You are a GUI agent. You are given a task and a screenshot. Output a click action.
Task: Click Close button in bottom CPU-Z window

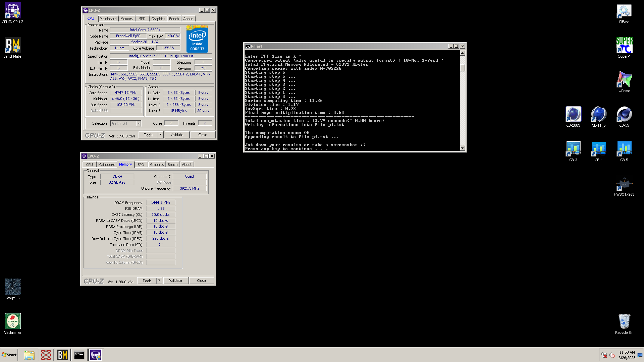click(x=201, y=281)
